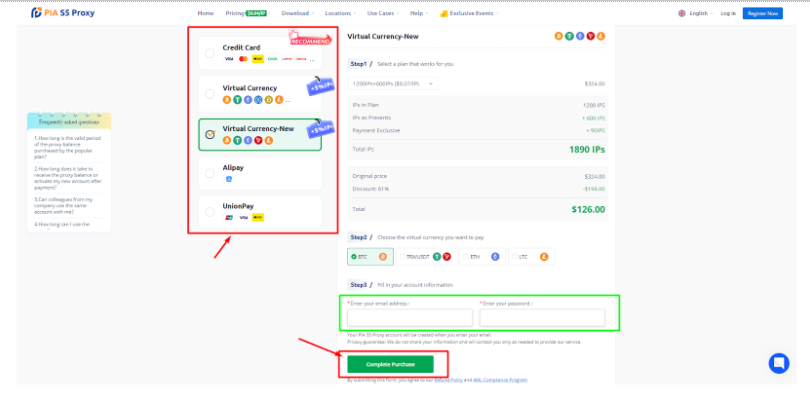Screen dimensions: 810x396
Task: Click the Register Now button
Action: point(762,13)
